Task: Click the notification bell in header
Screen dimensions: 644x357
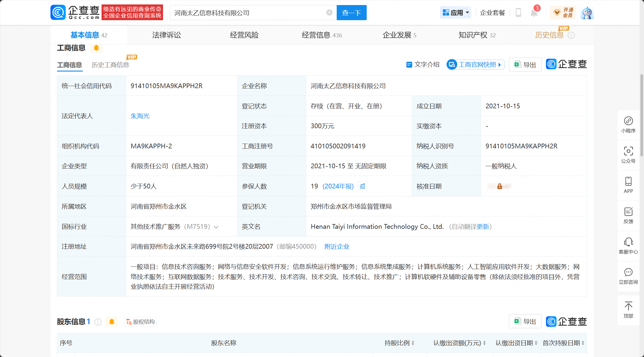Action: pyautogui.click(x=534, y=13)
